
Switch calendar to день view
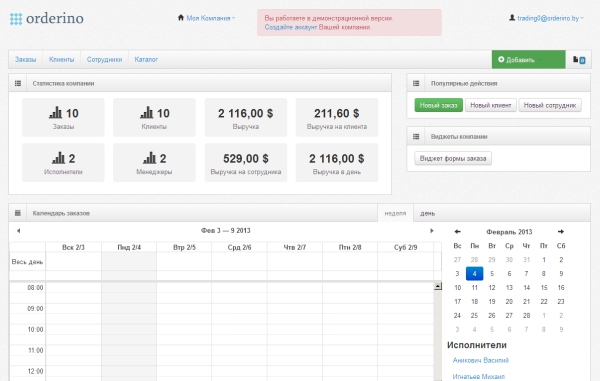[427, 213]
